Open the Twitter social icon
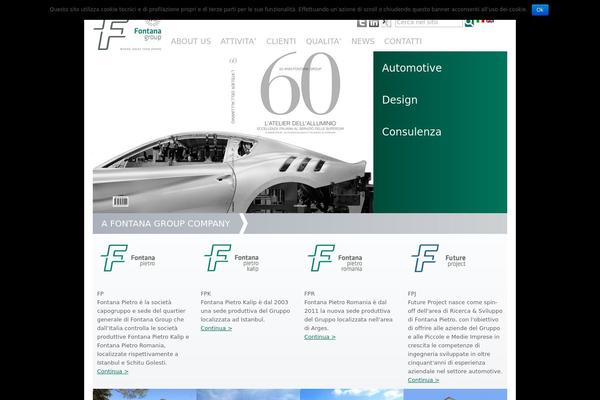Screen dimensions: 600x400 [x=362, y=23]
